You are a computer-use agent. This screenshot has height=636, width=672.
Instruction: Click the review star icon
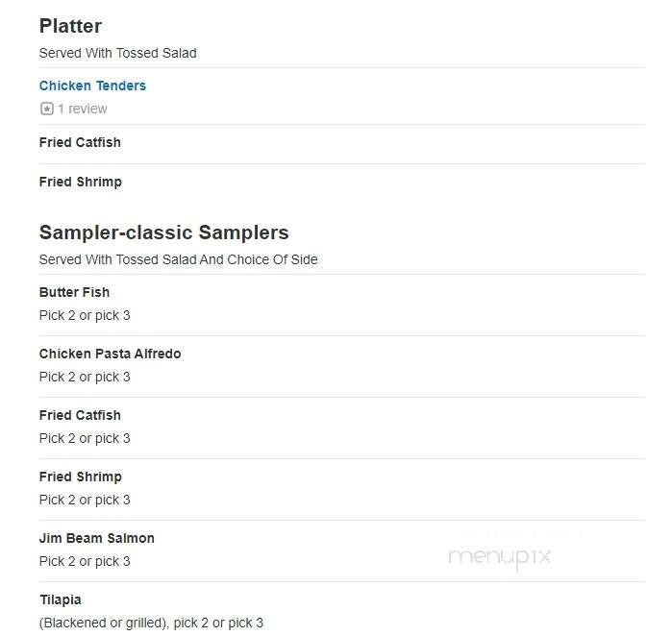click(x=47, y=109)
